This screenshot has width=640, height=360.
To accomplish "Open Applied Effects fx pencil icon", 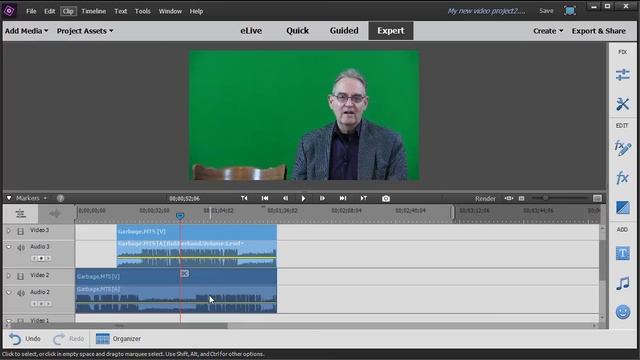I will click(x=622, y=148).
